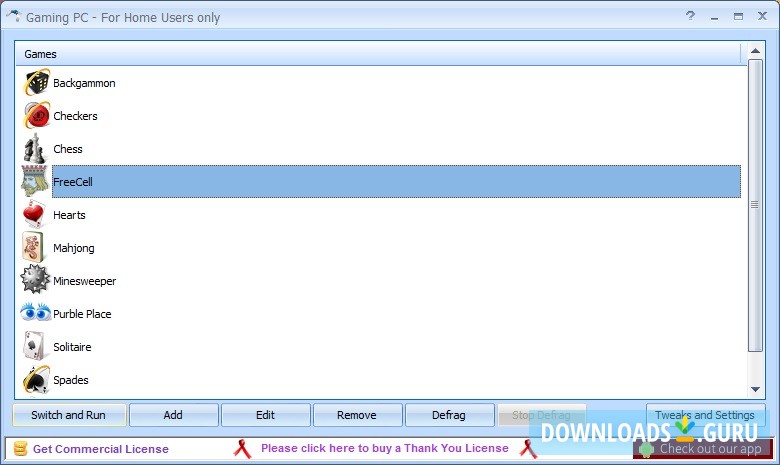Select Minesweeper in the games list
This screenshot has height=465, width=780.
pyautogui.click(x=85, y=281)
